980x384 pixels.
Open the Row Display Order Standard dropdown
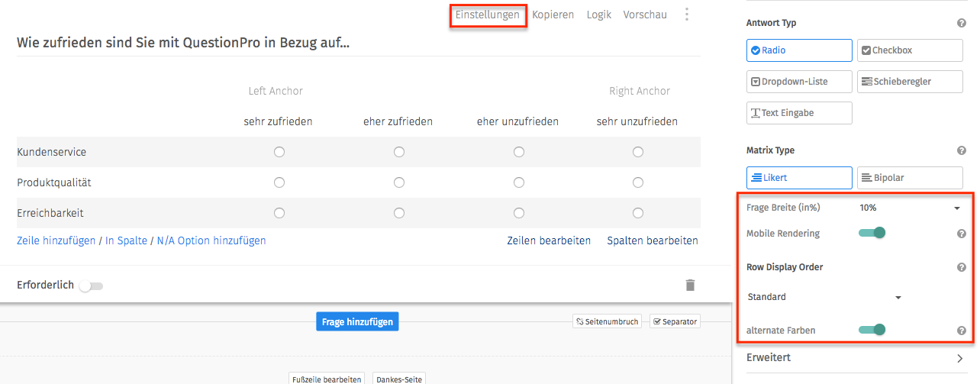pyautogui.click(x=824, y=297)
